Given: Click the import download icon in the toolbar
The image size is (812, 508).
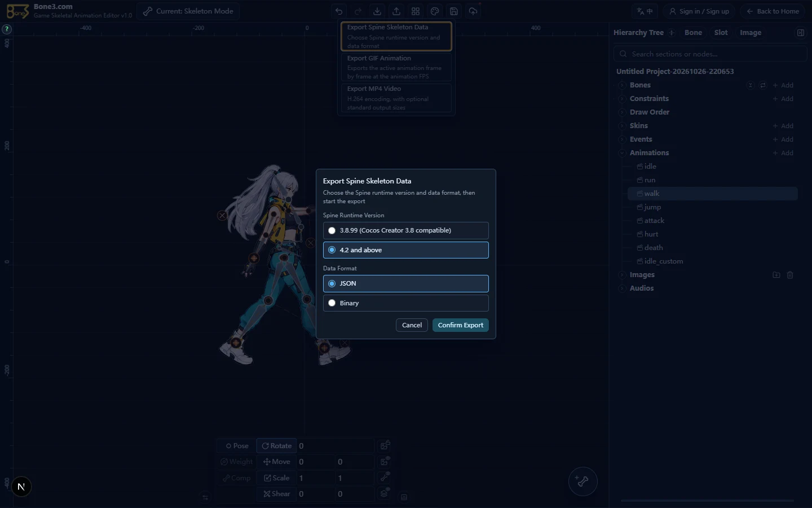Looking at the screenshot, I should point(377,11).
